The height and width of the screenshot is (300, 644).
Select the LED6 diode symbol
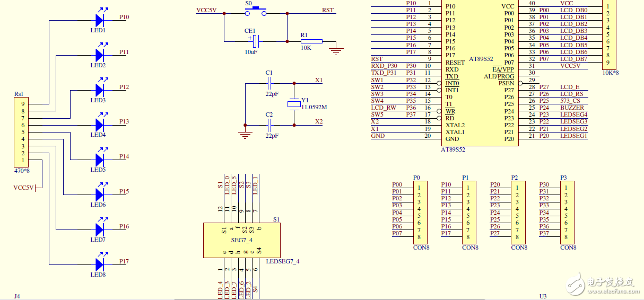(x=100, y=193)
